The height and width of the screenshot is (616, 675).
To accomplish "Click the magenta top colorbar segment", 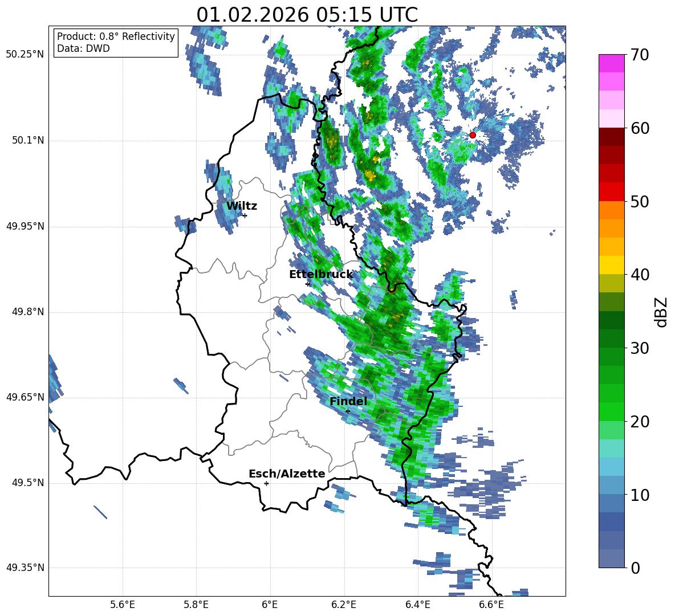I will point(611,63).
